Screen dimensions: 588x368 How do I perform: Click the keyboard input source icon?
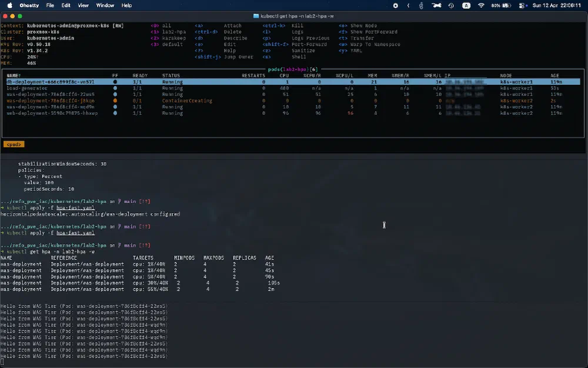(466, 5)
